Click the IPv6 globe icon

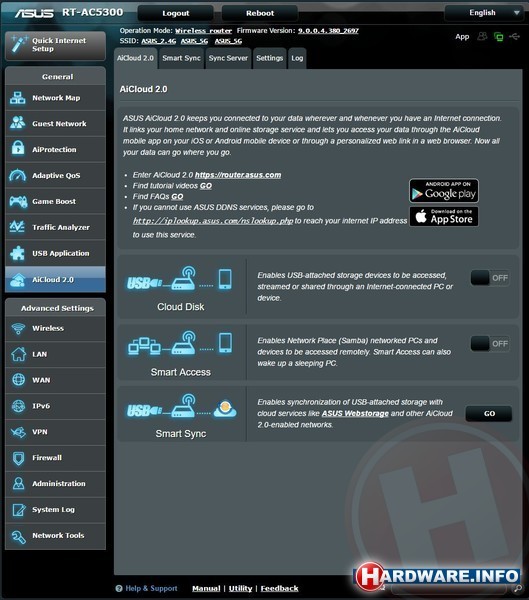click(x=18, y=406)
